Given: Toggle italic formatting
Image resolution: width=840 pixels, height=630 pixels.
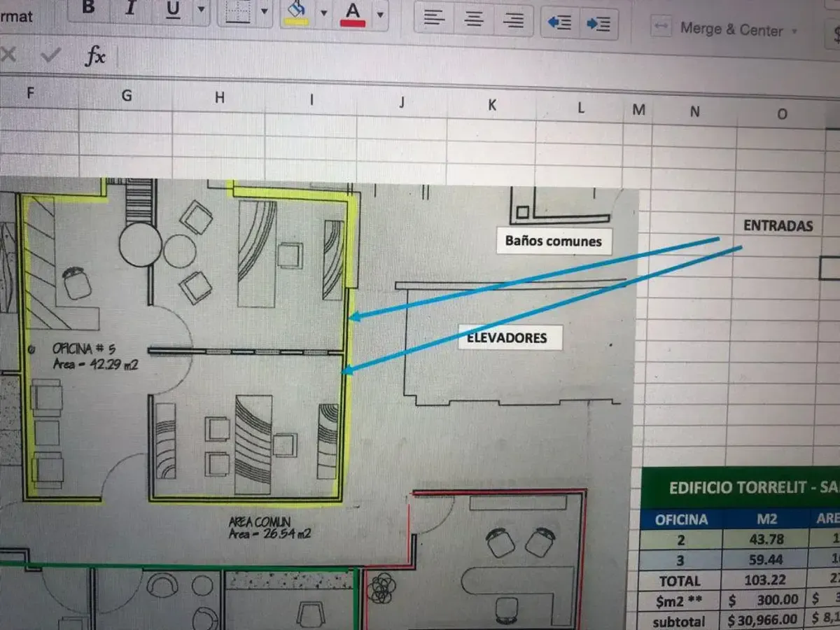Looking at the screenshot, I should (130, 8).
